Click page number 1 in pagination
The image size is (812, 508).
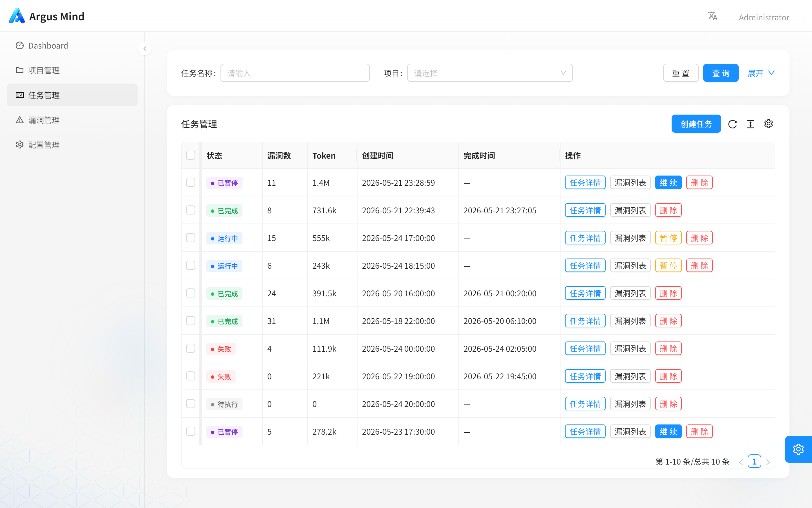754,462
